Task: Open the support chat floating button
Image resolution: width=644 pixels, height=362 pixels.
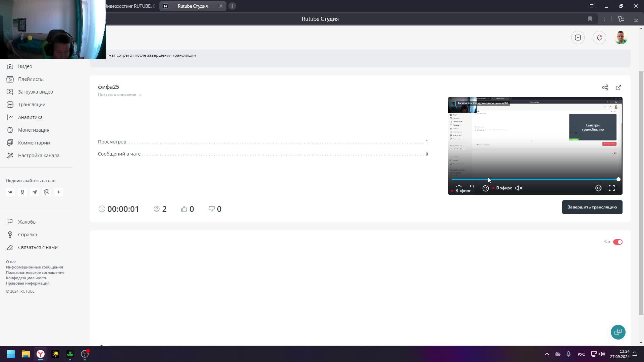Action: [x=618, y=332]
